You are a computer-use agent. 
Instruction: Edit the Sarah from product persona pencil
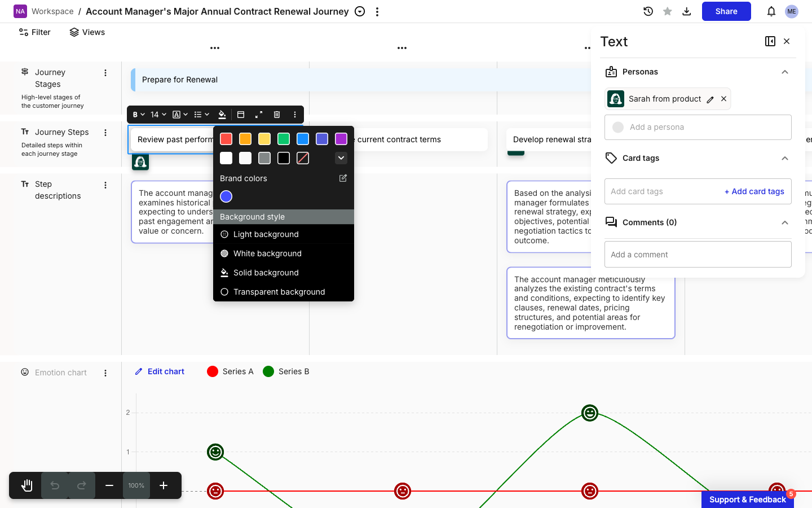pyautogui.click(x=710, y=99)
